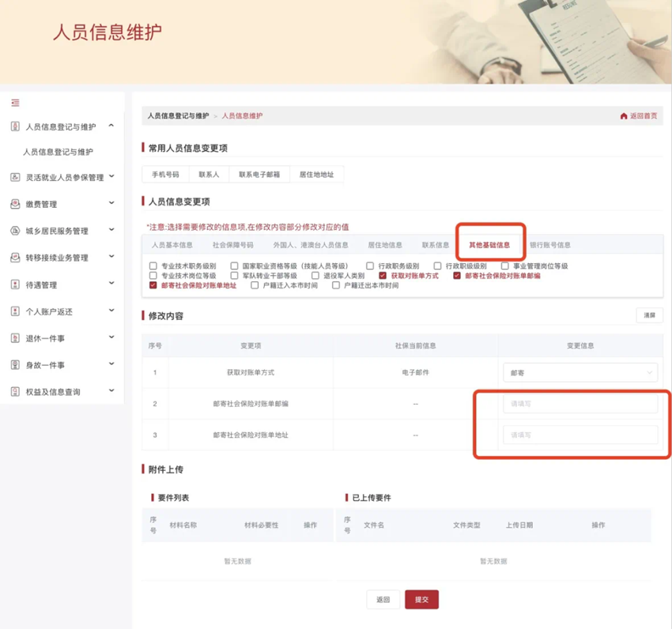This screenshot has width=672, height=629.
Task: Check the 国家职业资格等级 checkbox
Action: 234,266
